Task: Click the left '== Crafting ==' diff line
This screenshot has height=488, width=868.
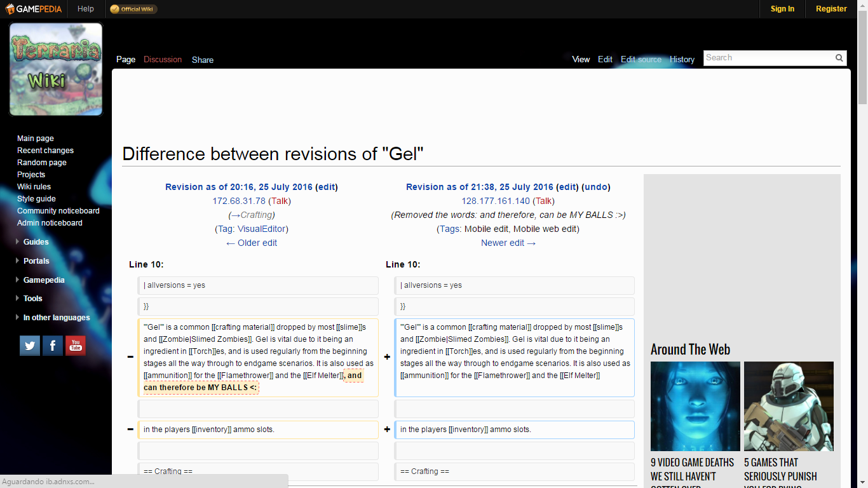Action: [x=258, y=471]
